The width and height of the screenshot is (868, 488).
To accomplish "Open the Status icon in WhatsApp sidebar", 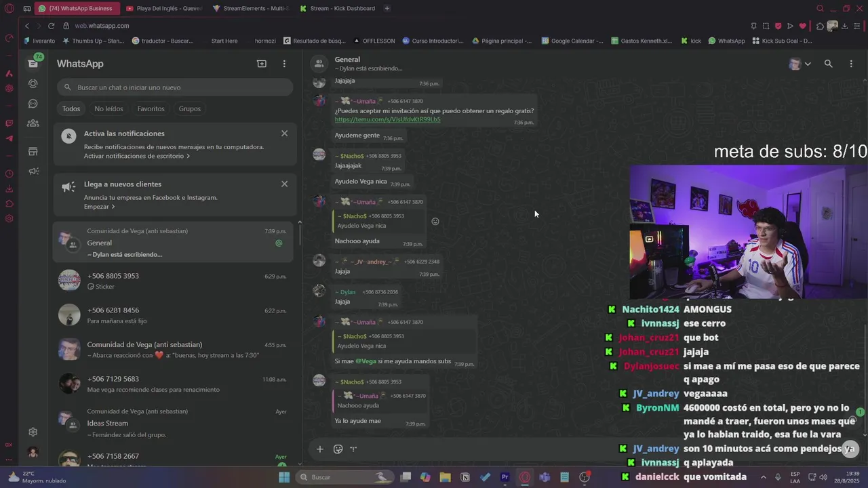I will (x=33, y=83).
